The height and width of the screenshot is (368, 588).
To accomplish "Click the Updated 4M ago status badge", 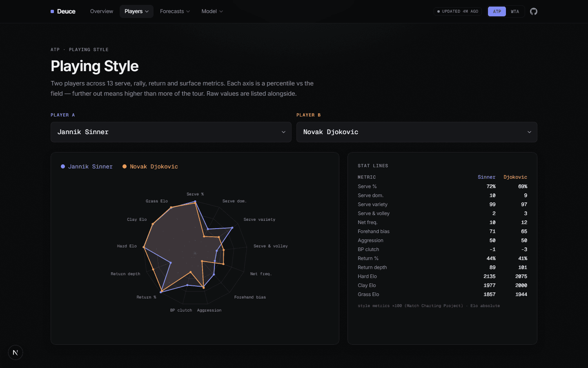I will pos(458,11).
